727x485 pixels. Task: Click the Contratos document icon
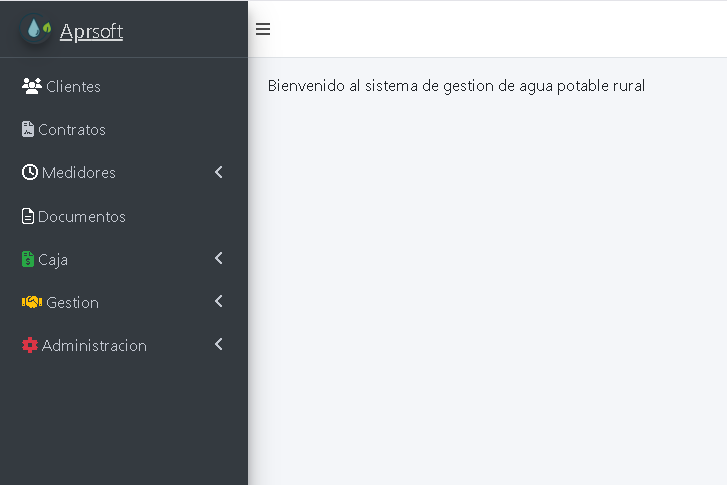point(28,129)
